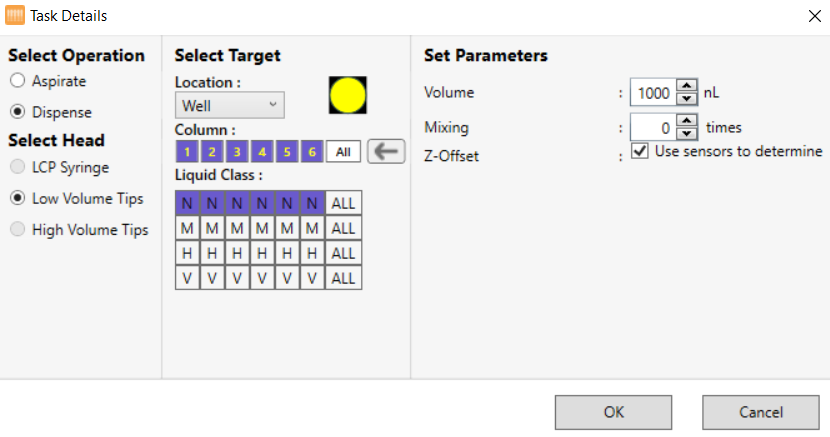The height and width of the screenshot is (437, 830).
Task: Select the Dispense operation
Action: [17, 112]
